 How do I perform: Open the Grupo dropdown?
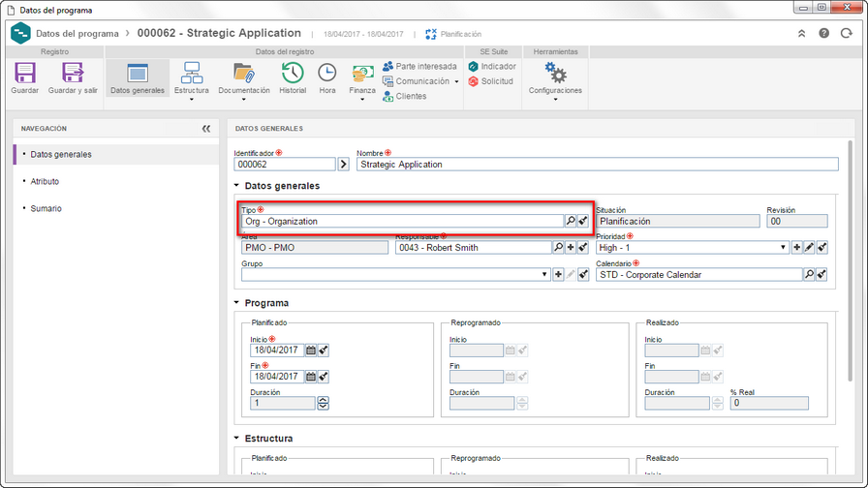pos(544,274)
